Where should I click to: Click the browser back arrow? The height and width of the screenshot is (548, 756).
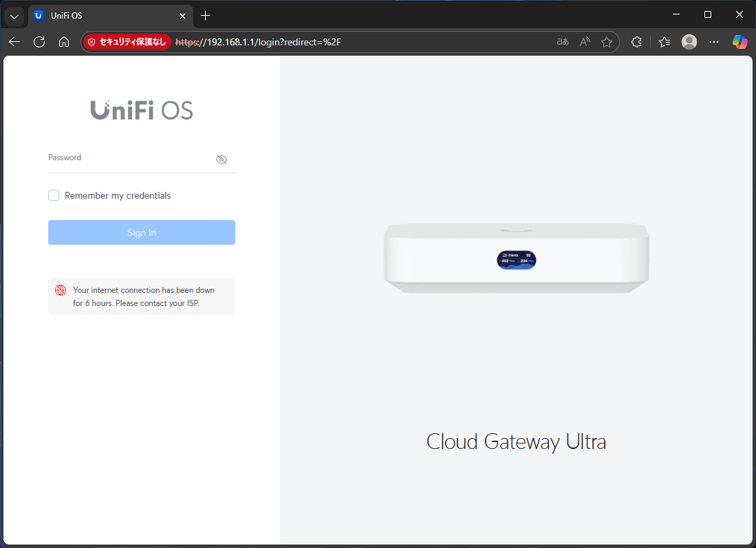(14, 42)
